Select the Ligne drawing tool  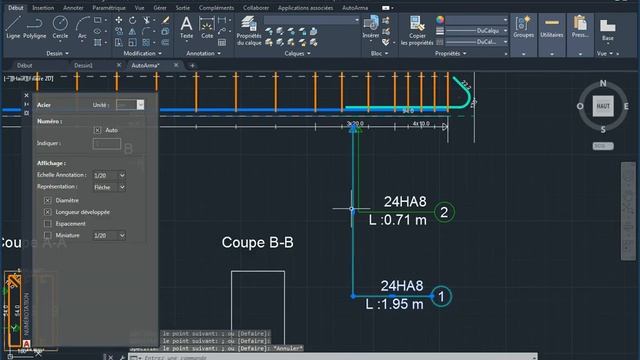(x=13, y=27)
